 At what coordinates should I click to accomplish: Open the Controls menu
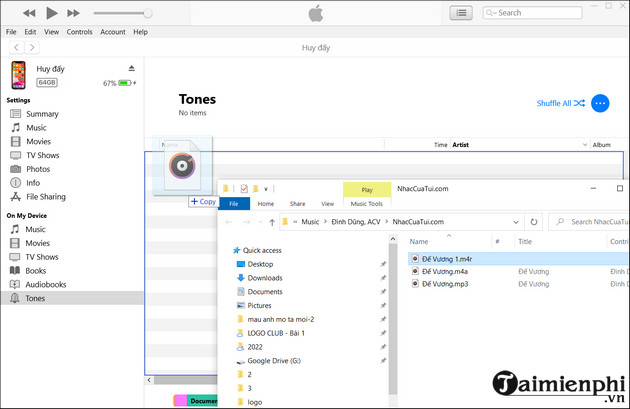(80, 32)
